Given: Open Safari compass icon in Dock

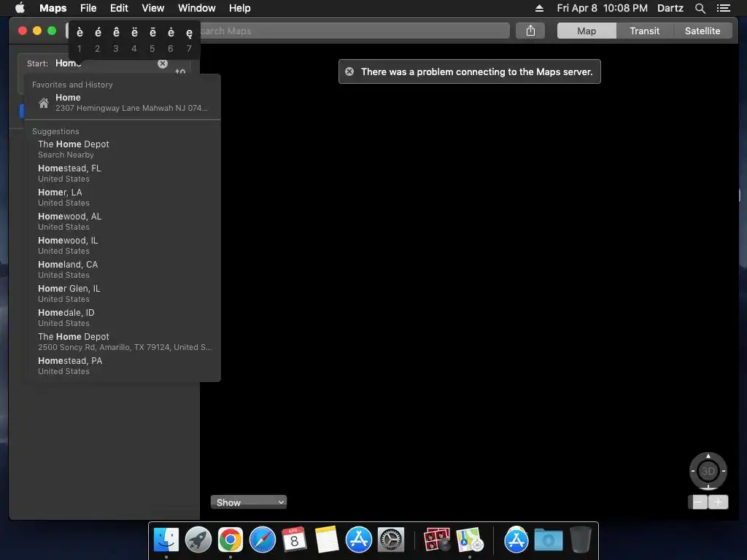Looking at the screenshot, I should click(263, 540).
